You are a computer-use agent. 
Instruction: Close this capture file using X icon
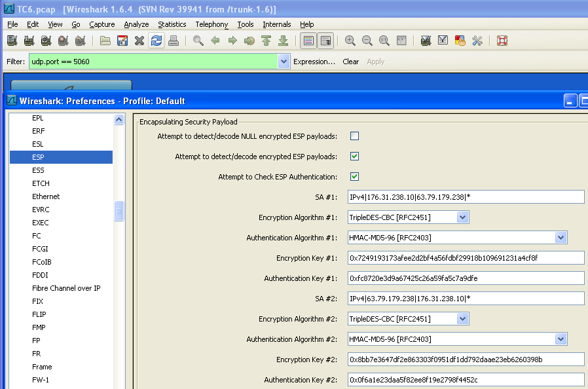click(139, 41)
